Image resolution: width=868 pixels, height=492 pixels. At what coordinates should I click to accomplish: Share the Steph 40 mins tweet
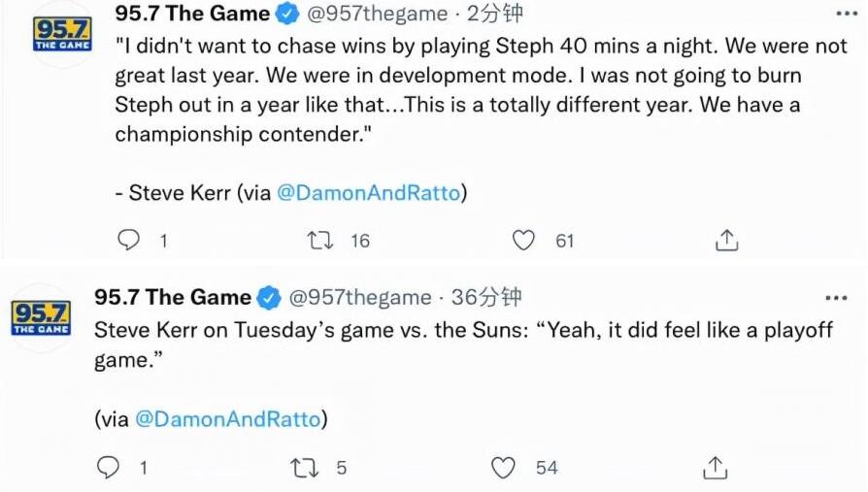coord(727,240)
